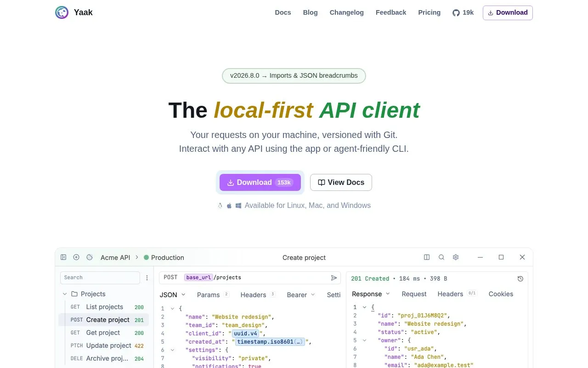Click the plus-circle create new icon
This screenshot has width=588, height=368.
point(76,257)
